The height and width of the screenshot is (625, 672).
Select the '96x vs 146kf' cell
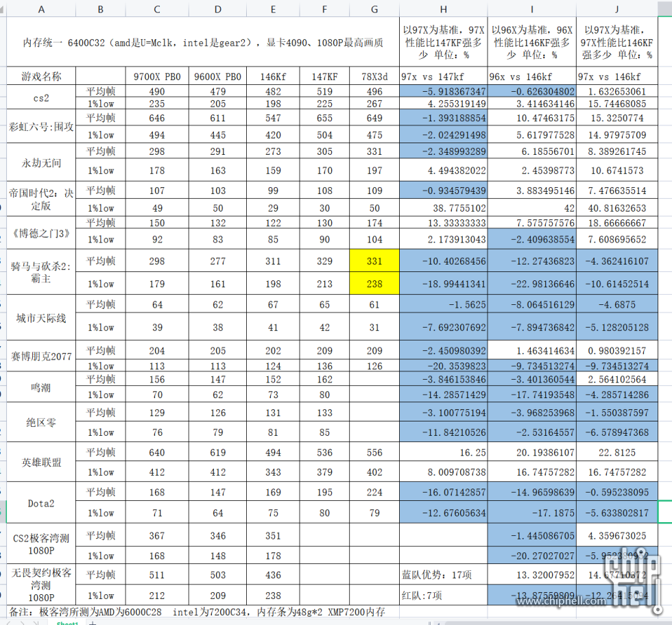(x=532, y=76)
